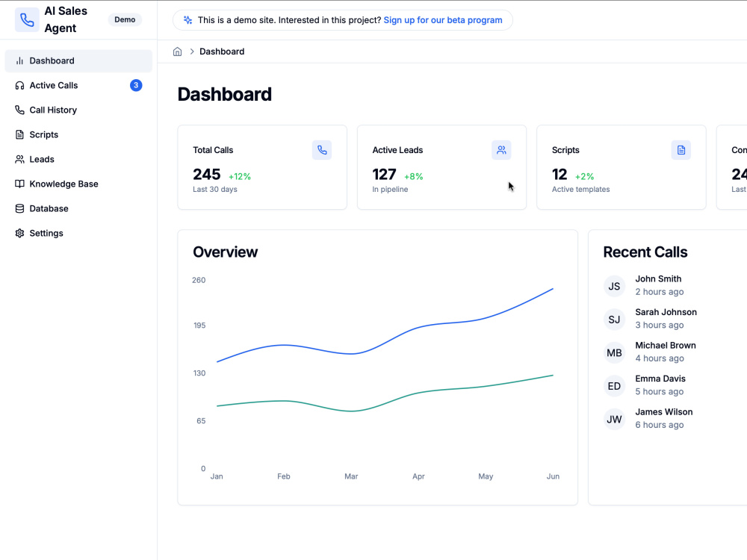Click the Settings gear icon
This screenshot has width=747, height=560.
[19, 233]
